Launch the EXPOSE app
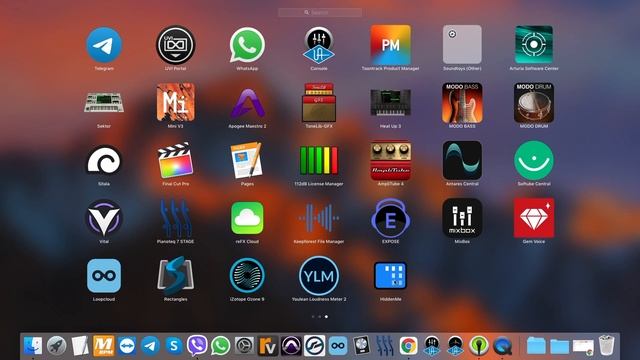640x360 pixels. 391,218
